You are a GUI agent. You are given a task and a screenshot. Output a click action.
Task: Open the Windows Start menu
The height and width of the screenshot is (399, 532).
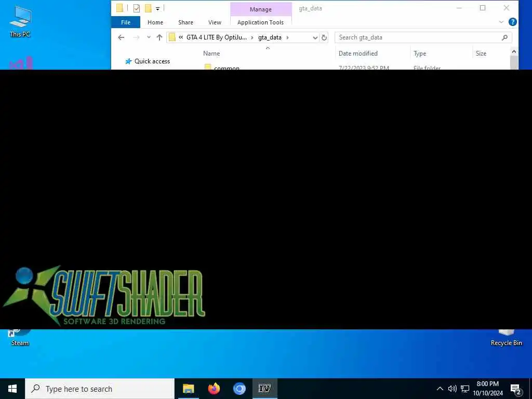coord(12,389)
